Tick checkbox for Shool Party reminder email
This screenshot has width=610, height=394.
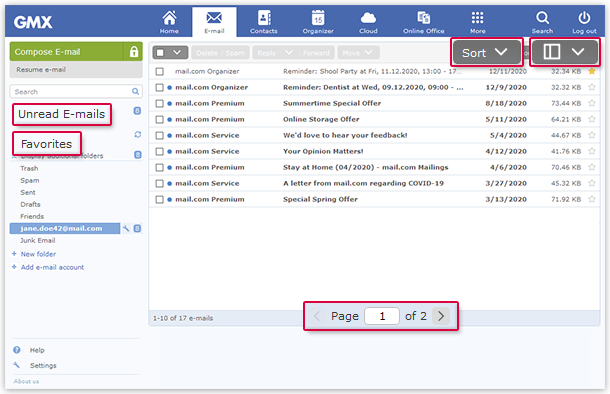[160, 72]
